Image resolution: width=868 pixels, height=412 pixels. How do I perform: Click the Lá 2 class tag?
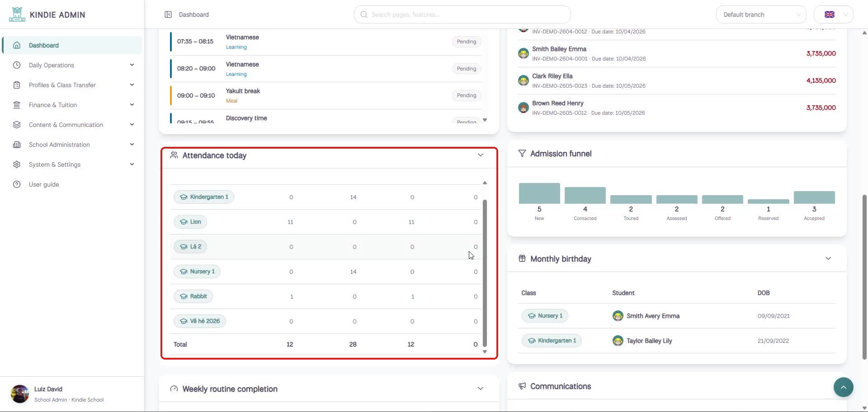point(190,247)
